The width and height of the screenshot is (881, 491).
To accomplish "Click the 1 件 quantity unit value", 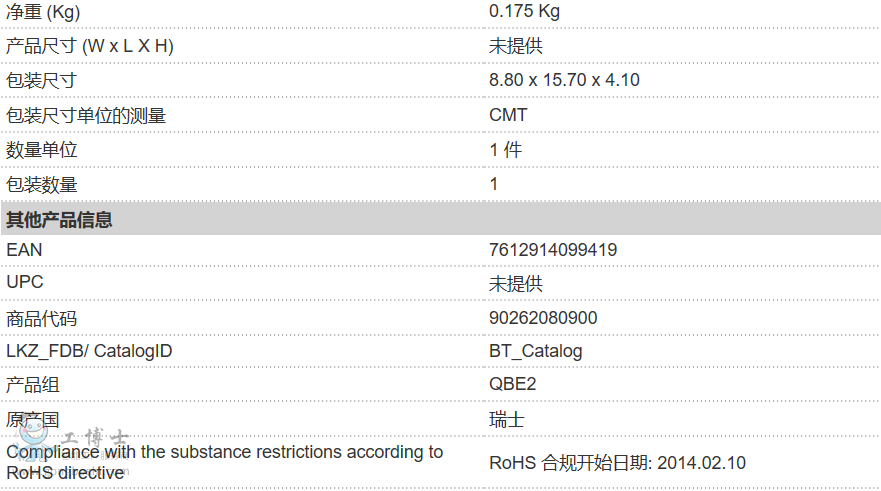I will 505,150.
